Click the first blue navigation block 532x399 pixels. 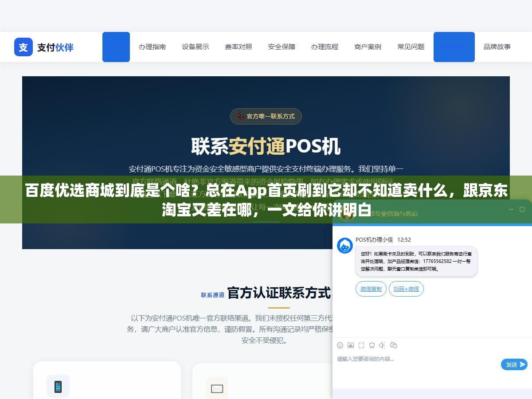click(x=116, y=47)
